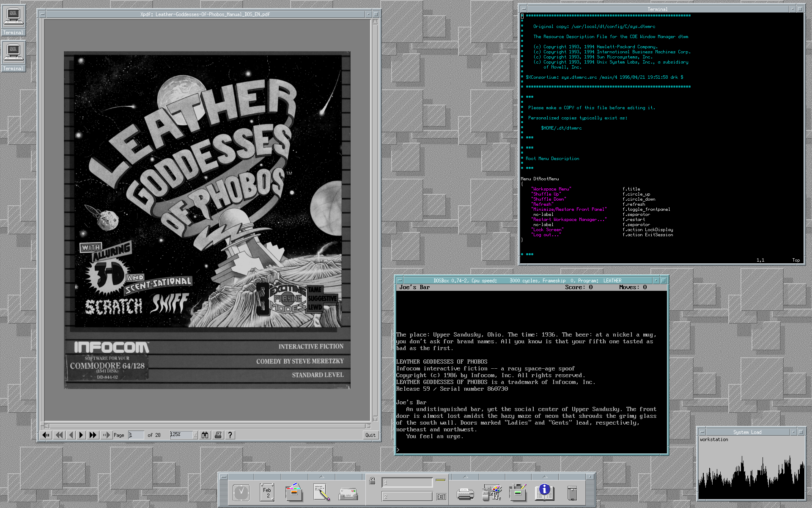
Task: Go to next PDF page
Action: point(81,435)
